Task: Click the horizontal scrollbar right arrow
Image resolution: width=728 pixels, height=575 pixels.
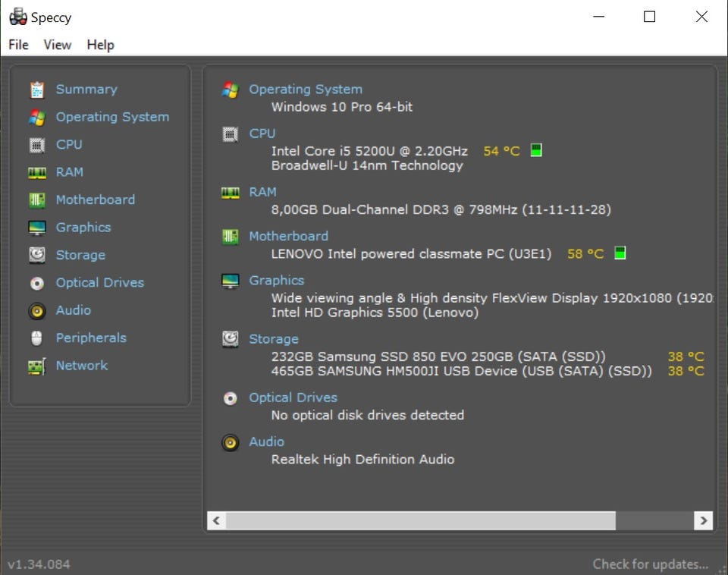Action: (704, 520)
